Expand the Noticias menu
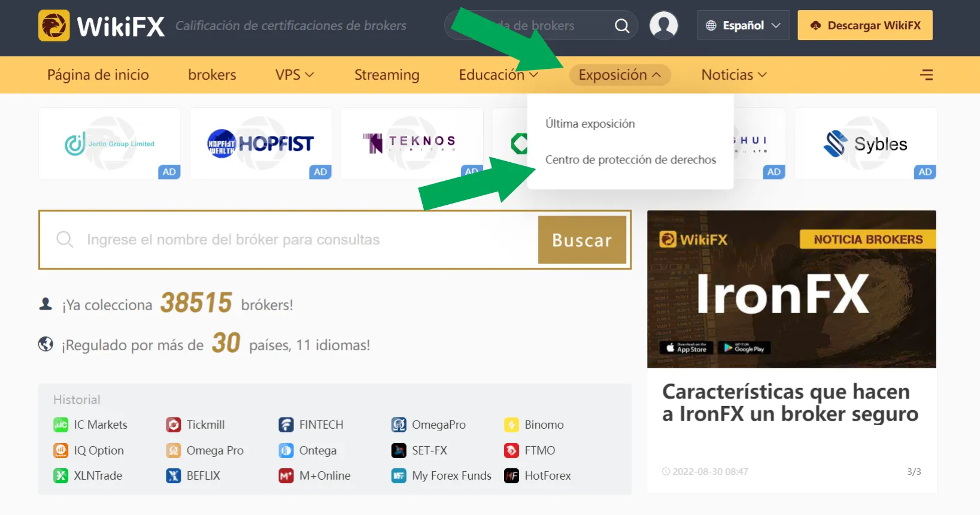 [734, 75]
